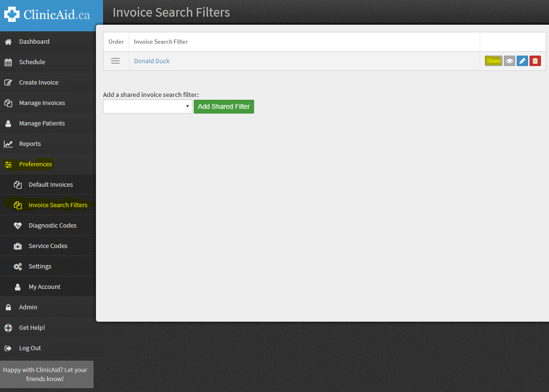This screenshot has width=549, height=392.
Task: Click the Reports chart icon
Action: (x=9, y=144)
